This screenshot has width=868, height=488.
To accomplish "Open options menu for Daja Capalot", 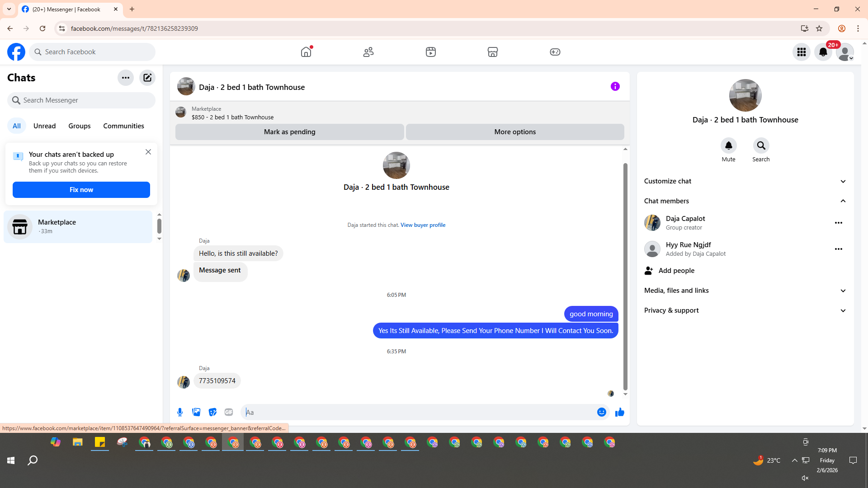I will 839,223.
